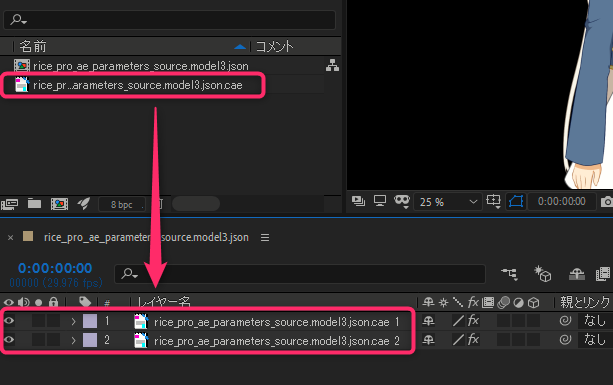Create new composition via project panel icon
Image resolution: width=613 pixels, height=385 pixels.
click(x=59, y=204)
